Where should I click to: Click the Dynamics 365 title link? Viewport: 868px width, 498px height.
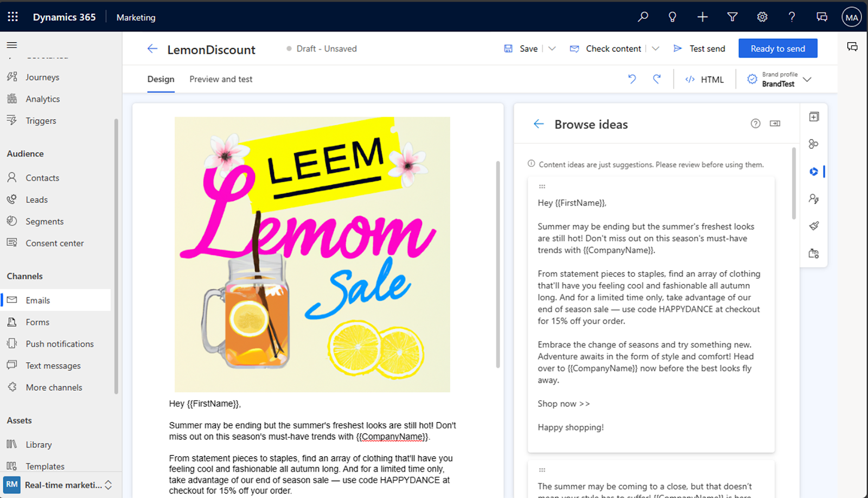pyautogui.click(x=64, y=17)
